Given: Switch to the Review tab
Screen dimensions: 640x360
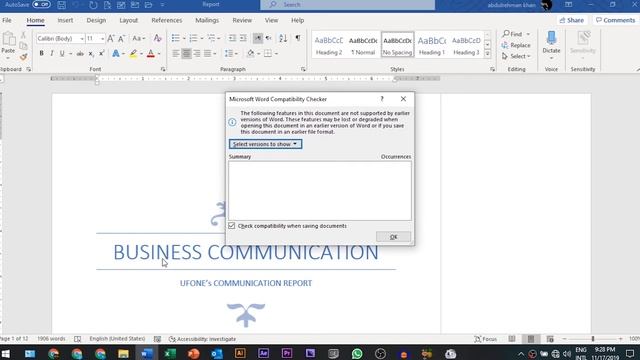Looking at the screenshot, I should [x=242, y=20].
